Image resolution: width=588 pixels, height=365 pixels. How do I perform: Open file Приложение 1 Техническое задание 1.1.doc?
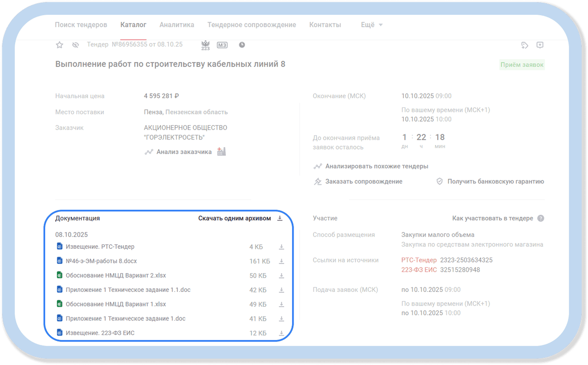[128, 290]
